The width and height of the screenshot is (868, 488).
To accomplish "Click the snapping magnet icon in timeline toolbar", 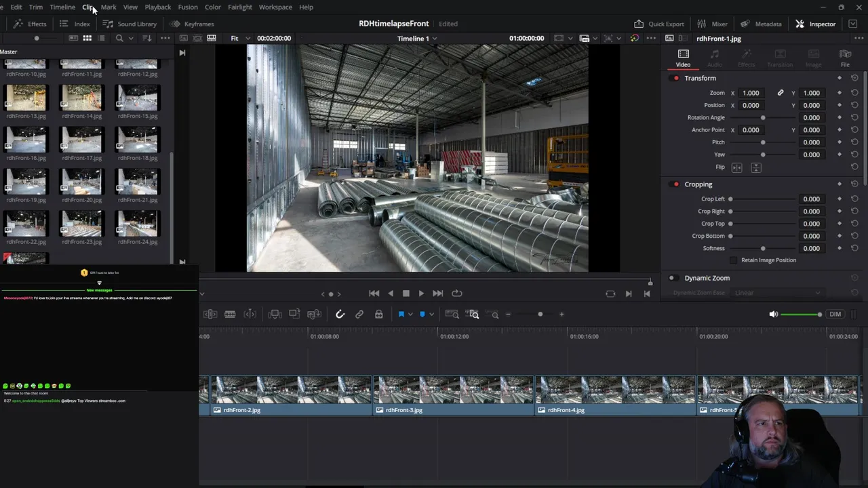I will pos(340,314).
